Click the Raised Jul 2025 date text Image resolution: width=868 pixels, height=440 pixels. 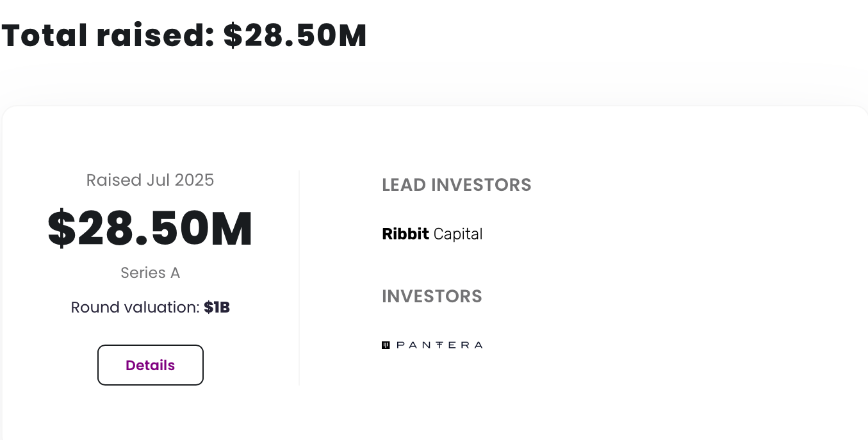(x=151, y=180)
